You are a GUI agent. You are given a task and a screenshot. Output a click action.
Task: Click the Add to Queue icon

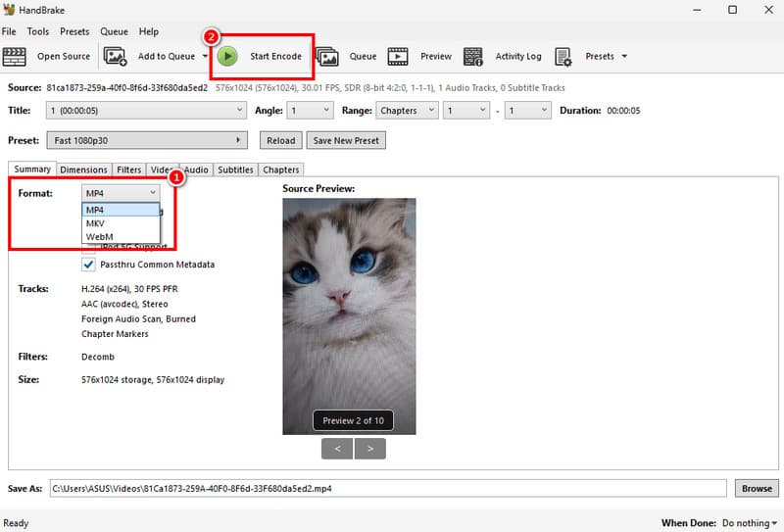coord(116,57)
